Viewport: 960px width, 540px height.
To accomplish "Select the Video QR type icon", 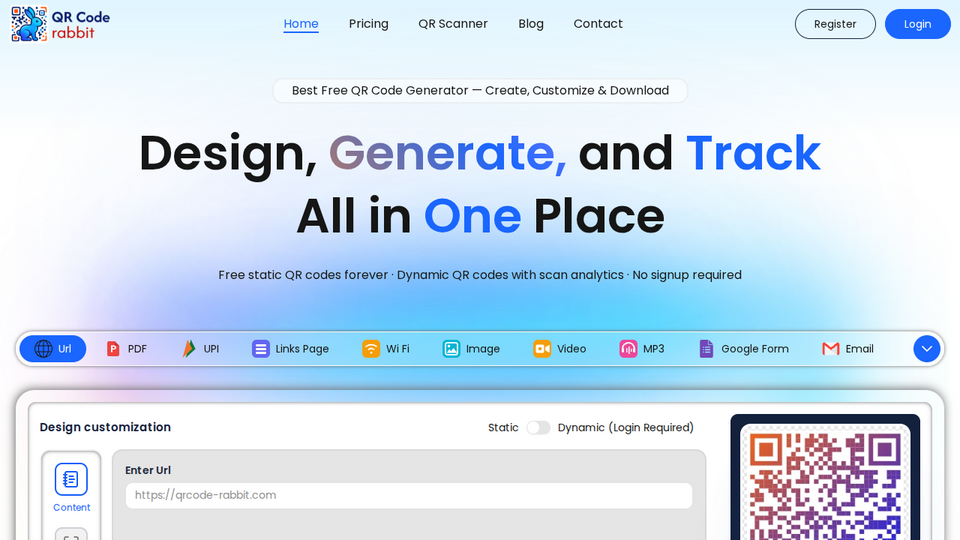I will coord(542,349).
